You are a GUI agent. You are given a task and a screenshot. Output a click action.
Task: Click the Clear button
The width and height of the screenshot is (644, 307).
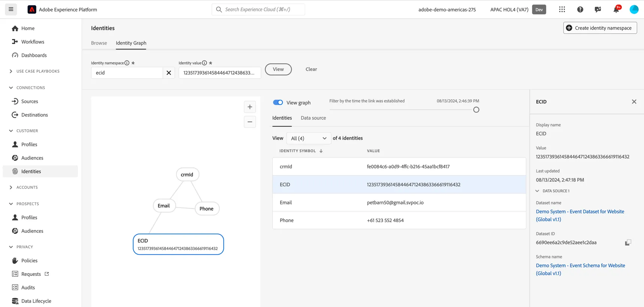[311, 69]
